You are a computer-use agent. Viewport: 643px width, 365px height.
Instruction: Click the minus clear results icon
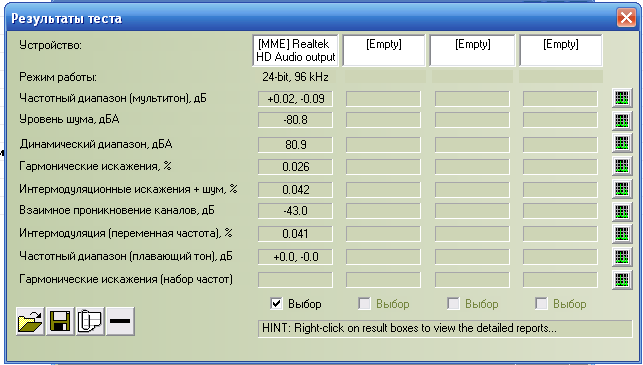[x=120, y=321]
